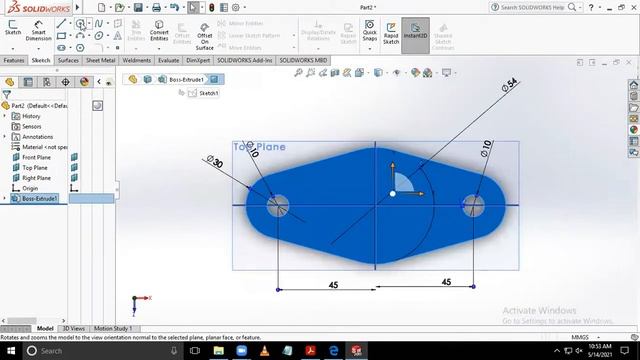Viewport: 640px width, 360px height.
Task: Switch to the Evaluate tab
Action: [169, 60]
